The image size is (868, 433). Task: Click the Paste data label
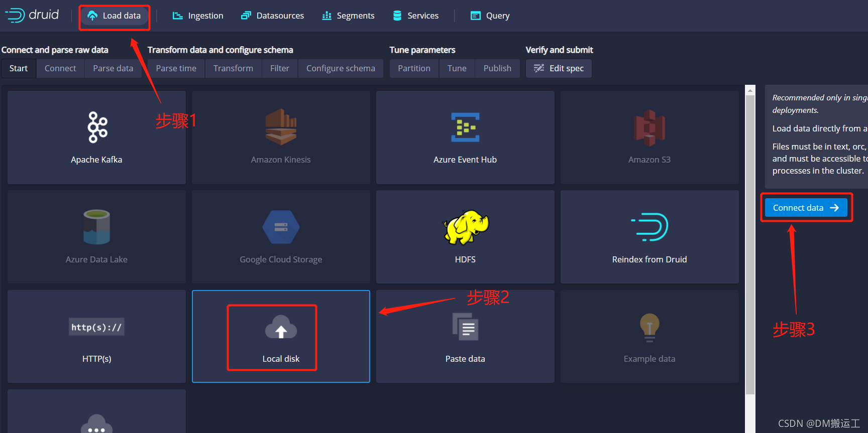(465, 359)
